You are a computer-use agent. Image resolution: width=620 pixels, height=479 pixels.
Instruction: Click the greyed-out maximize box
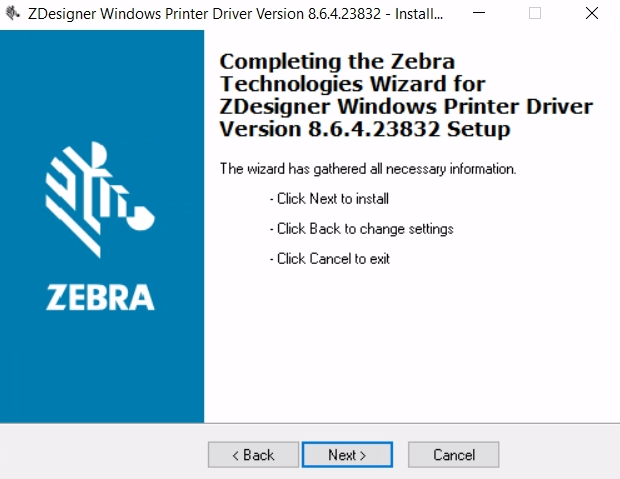535,13
